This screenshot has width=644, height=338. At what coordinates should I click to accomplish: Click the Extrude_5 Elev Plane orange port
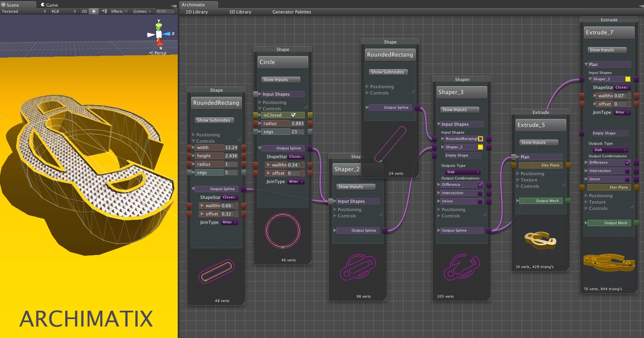[x=568, y=165]
